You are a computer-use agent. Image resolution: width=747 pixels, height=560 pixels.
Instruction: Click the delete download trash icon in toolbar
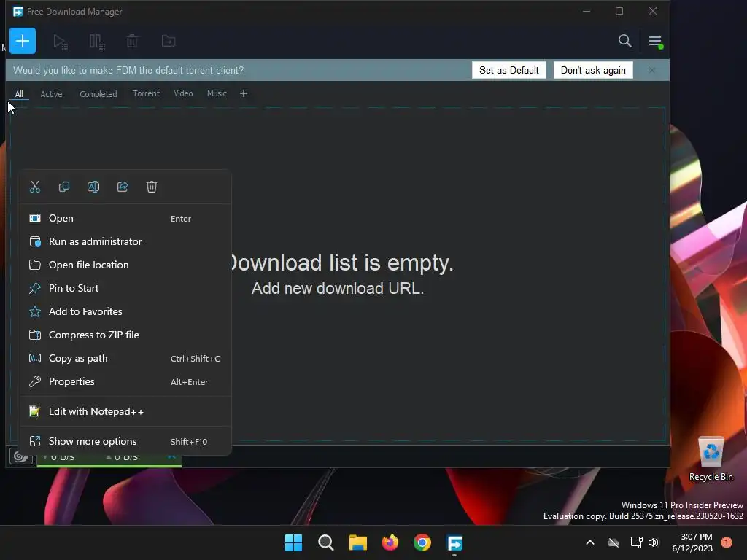132,42
